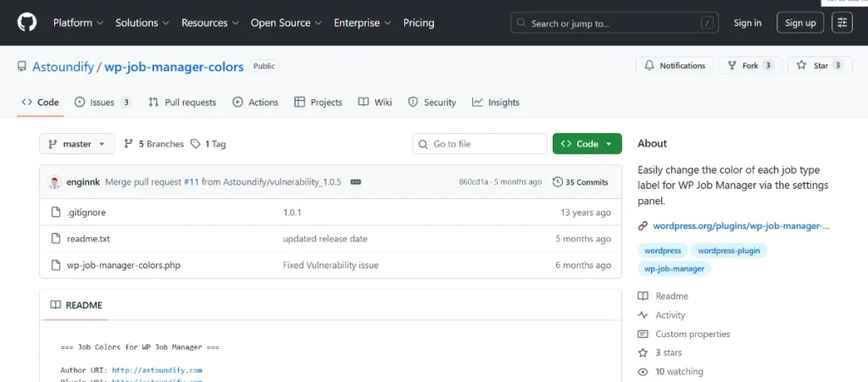Open the wp-job-manager-colors.php file
868x382 pixels.
[124, 265]
